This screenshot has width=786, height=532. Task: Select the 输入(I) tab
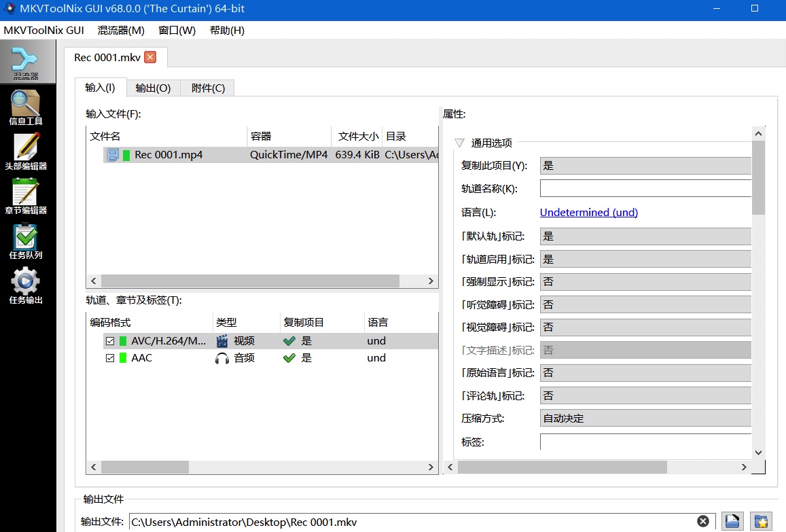(101, 87)
